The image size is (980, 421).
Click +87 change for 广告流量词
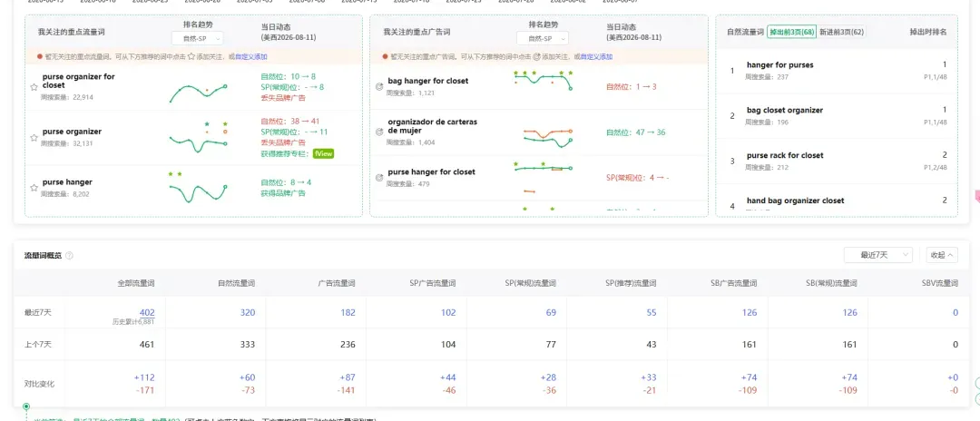pos(348,377)
